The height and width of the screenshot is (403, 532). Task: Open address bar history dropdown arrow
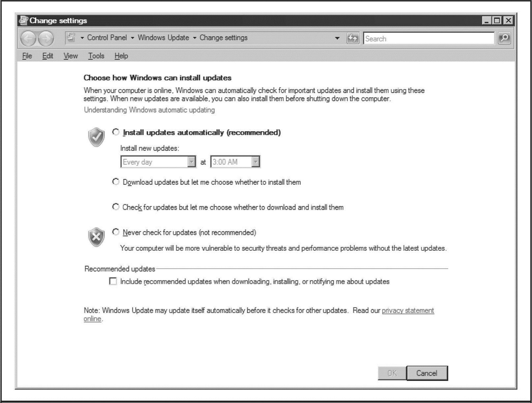(337, 38)
